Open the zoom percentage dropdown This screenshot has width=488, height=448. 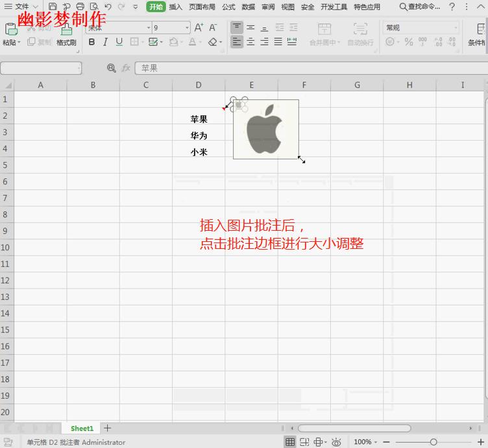click(376, 442)
